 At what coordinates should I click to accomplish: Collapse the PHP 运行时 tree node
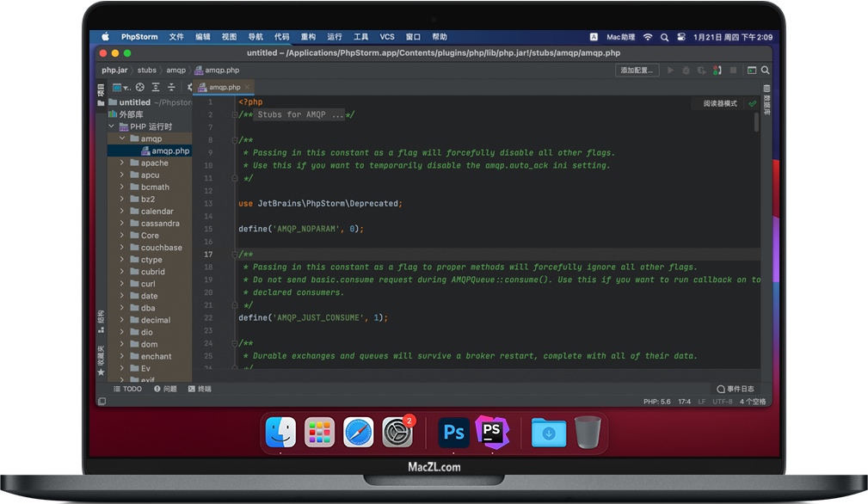(111, 126)
